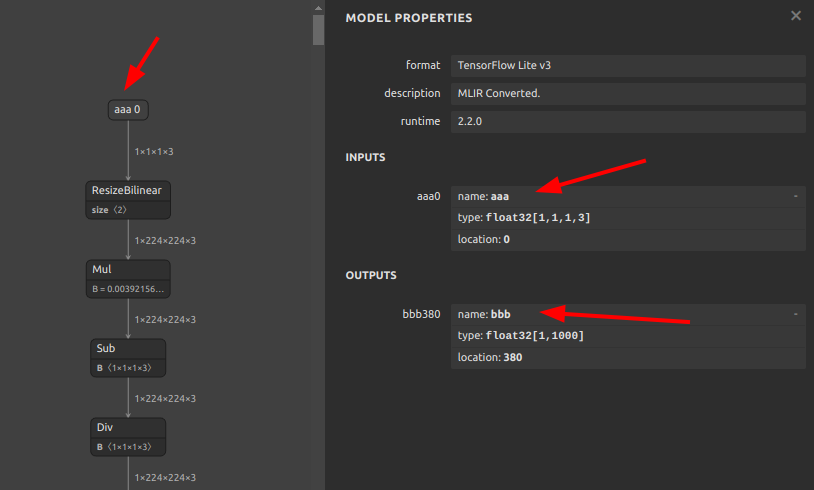Click the format field TensorFlow Lite v3

(628, 65)
